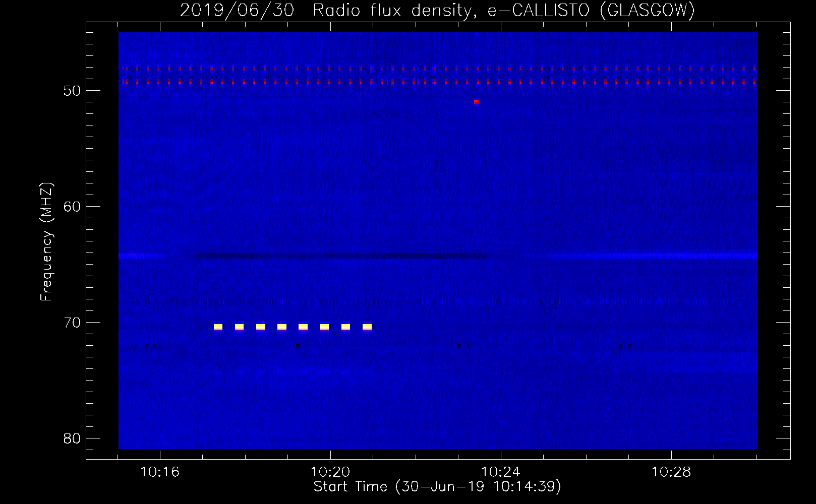
Task: Click the 10:16 time axis label
Action: point(160,472)
